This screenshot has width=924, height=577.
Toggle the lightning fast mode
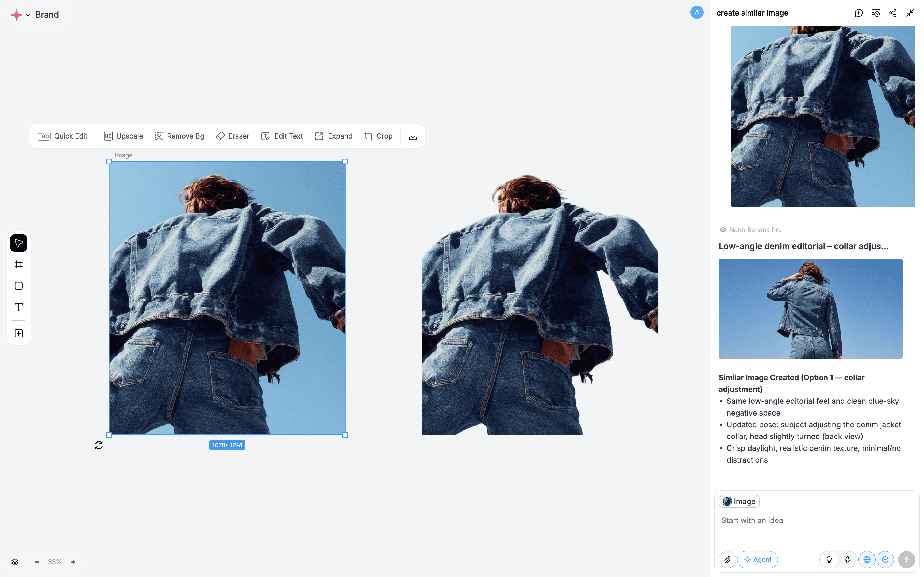[x=847, y=559]
